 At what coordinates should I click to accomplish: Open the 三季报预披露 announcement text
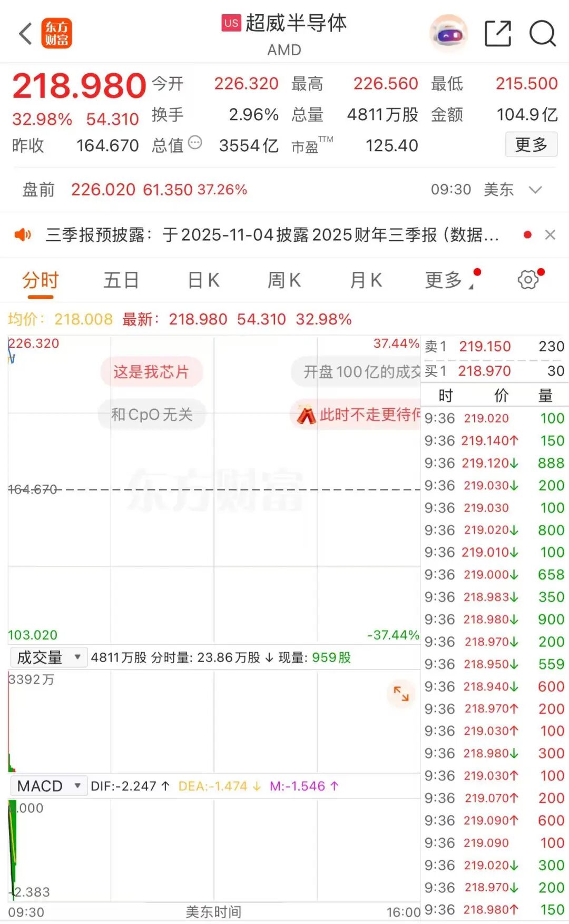(x=272, y=235)
